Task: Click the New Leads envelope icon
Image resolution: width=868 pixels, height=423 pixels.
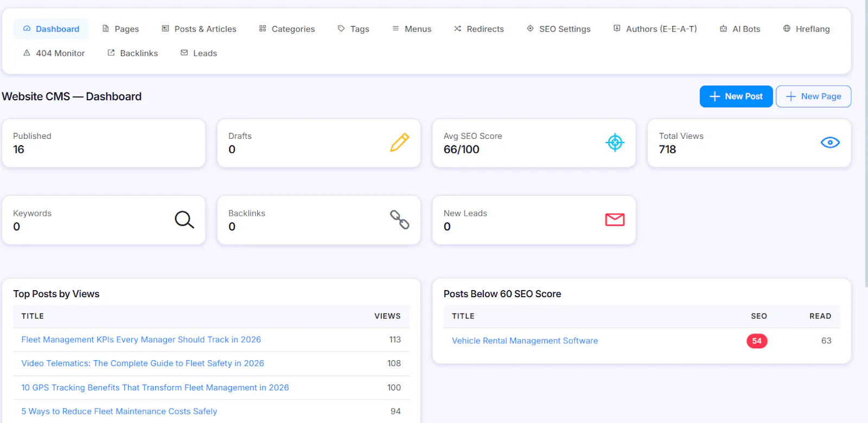Action: click(x=615, y=220)
